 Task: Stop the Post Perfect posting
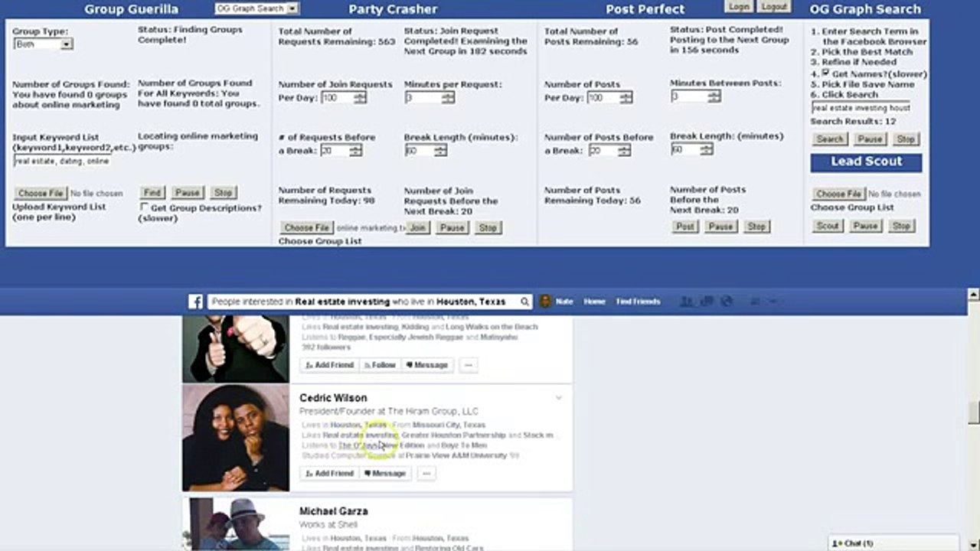click(x=756, y=227)
